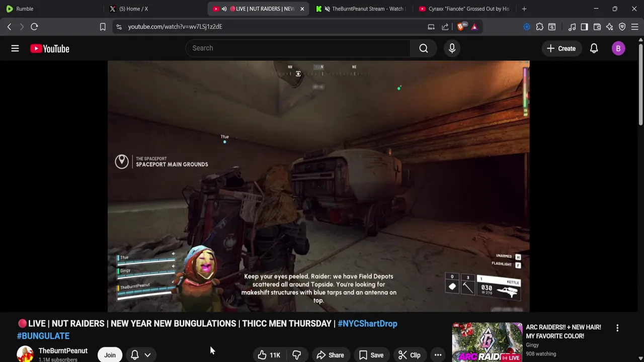
Task: Bookmark this page with the bookmark icon
Action: click(103, 27)
